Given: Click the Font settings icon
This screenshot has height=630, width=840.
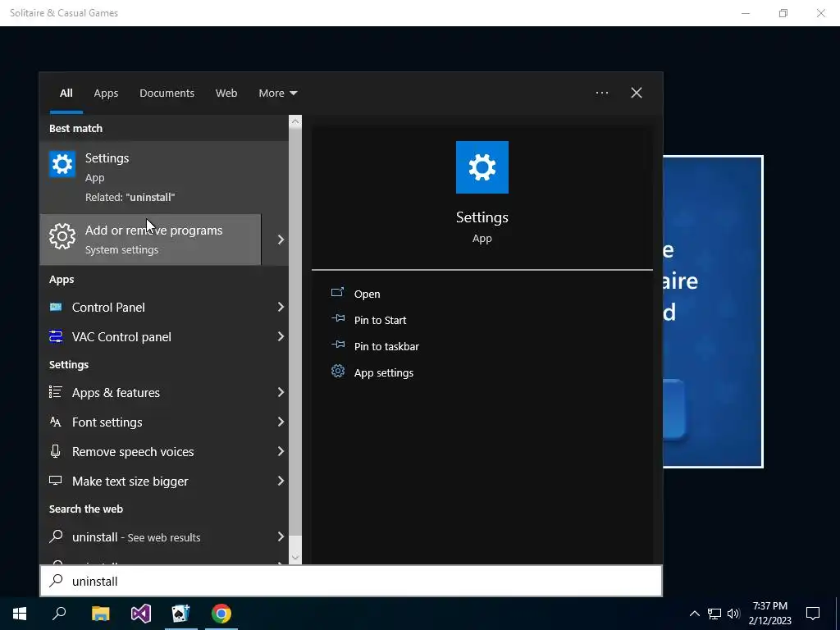Looking at the screenshot, I should pyautogui.click(x=56, y=422).
